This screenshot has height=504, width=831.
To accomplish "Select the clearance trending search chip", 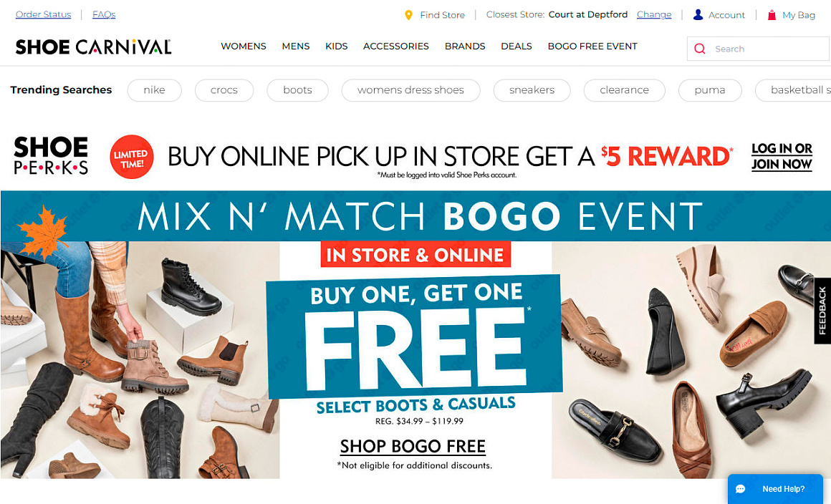I will point(624,90).
